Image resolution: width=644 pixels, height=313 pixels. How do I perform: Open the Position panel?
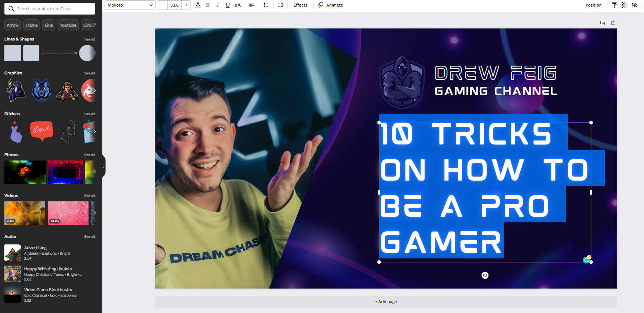click(593, 5)
